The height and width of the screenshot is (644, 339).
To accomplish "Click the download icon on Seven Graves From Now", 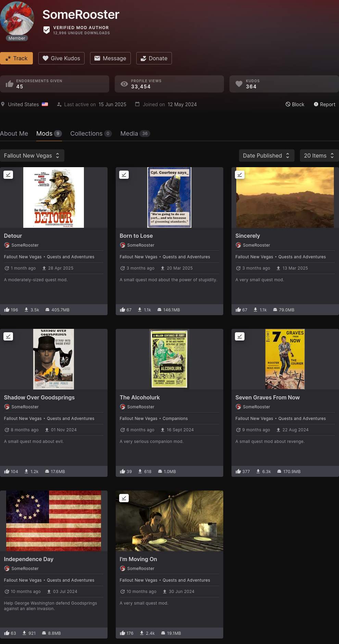I will point(258,471).
